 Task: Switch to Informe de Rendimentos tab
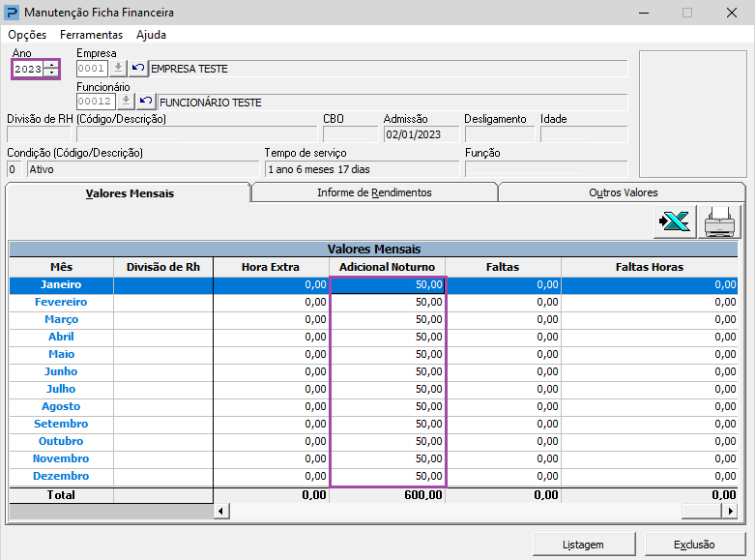coord(374,192)
